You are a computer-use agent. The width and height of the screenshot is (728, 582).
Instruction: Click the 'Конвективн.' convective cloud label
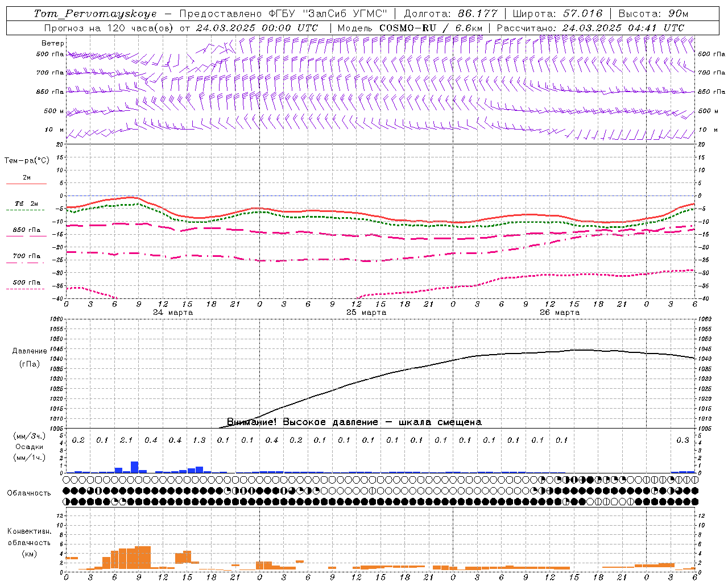click(29, 531)
